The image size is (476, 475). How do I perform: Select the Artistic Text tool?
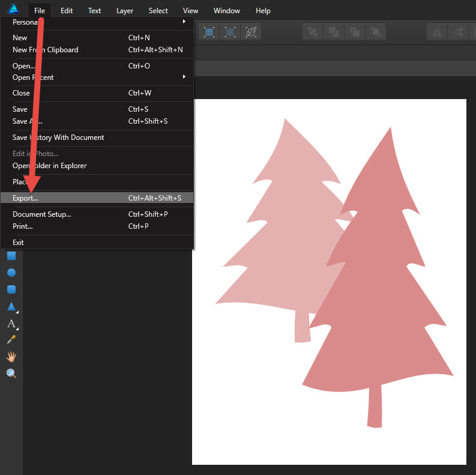[11, 324]
